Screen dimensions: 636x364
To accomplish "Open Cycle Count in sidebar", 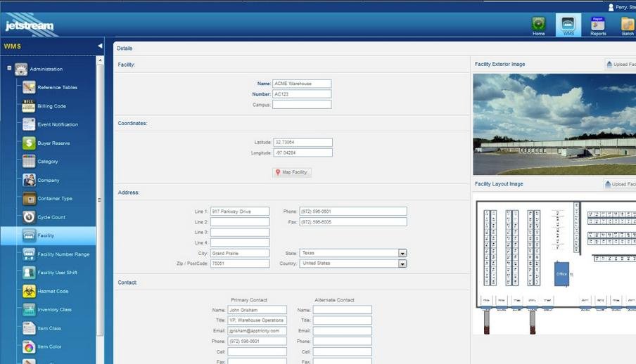I will pyautogui.click(x=51, y=217).
